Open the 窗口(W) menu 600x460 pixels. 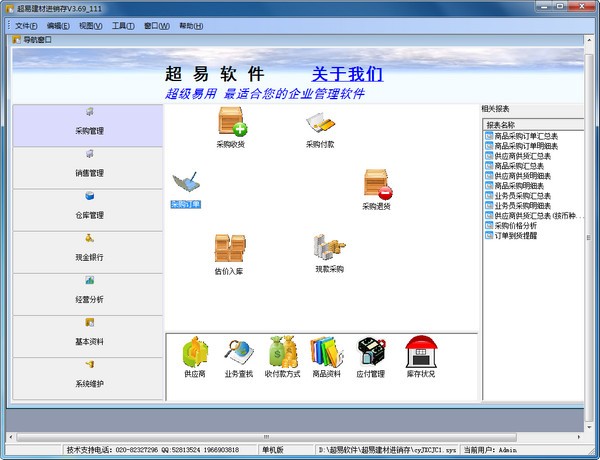click(x=157, y=26)
